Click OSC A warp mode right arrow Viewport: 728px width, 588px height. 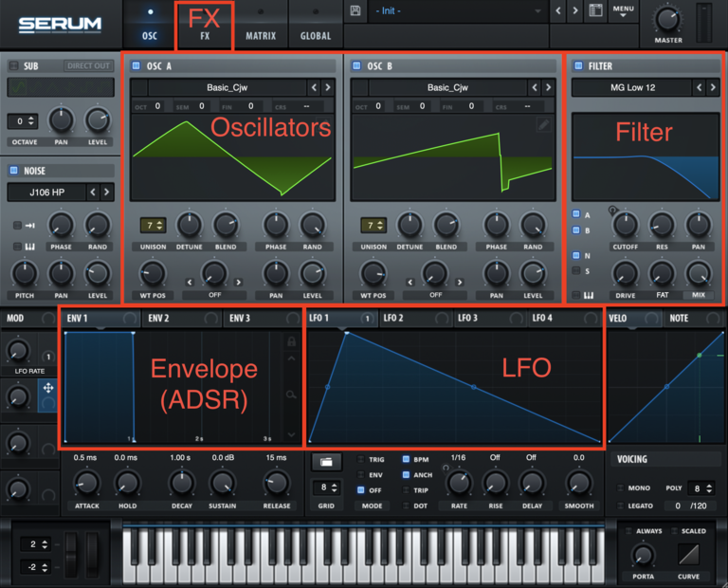click(238, 282)
